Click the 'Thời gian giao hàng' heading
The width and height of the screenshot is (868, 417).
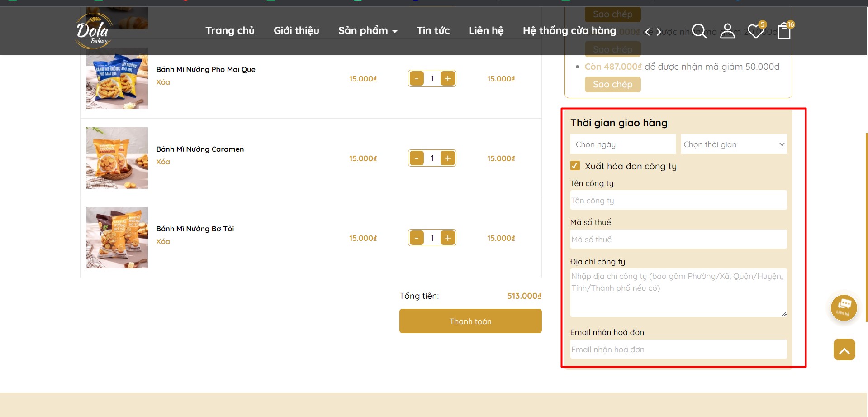618,123
